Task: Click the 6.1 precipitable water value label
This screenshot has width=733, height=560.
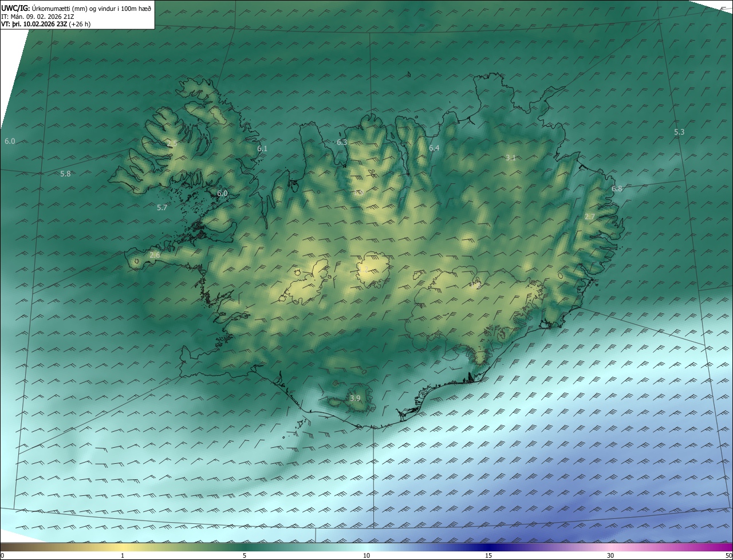Action: tap(262, 148)
